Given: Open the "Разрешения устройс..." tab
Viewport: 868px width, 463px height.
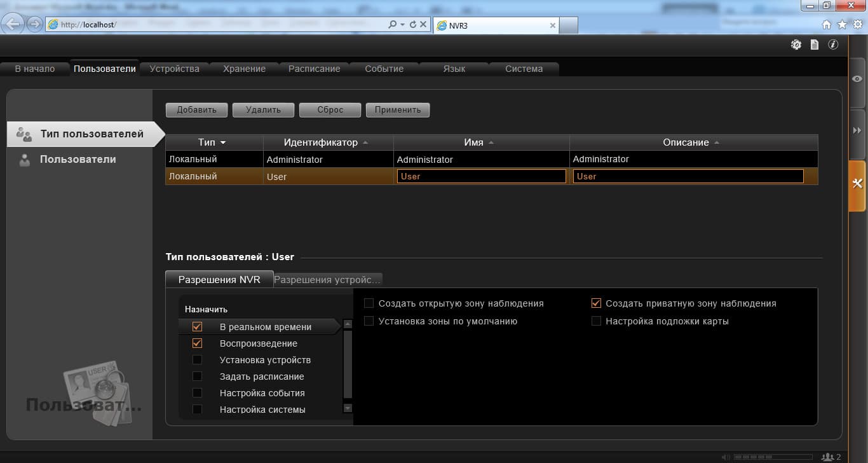Looking at the screenshot, I should pos(328,279).
